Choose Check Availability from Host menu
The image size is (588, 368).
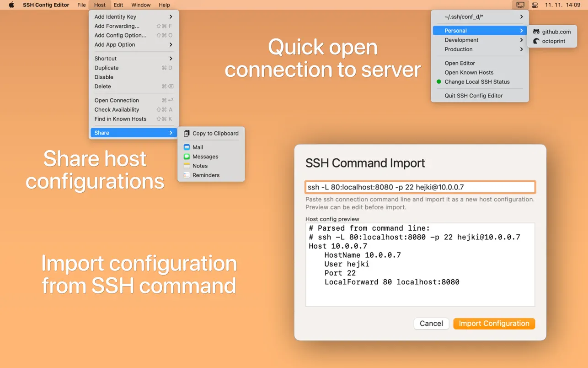pos(117,110)
